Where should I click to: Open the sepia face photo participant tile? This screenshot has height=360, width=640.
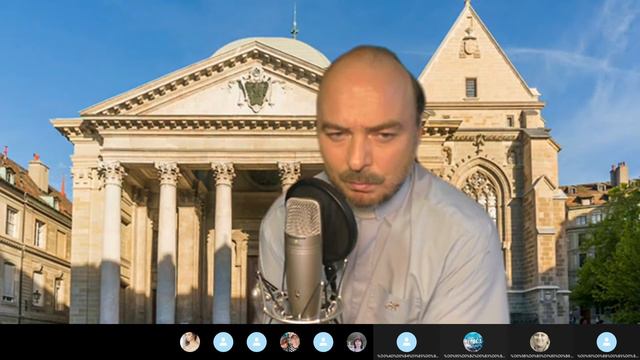(540, 342)
